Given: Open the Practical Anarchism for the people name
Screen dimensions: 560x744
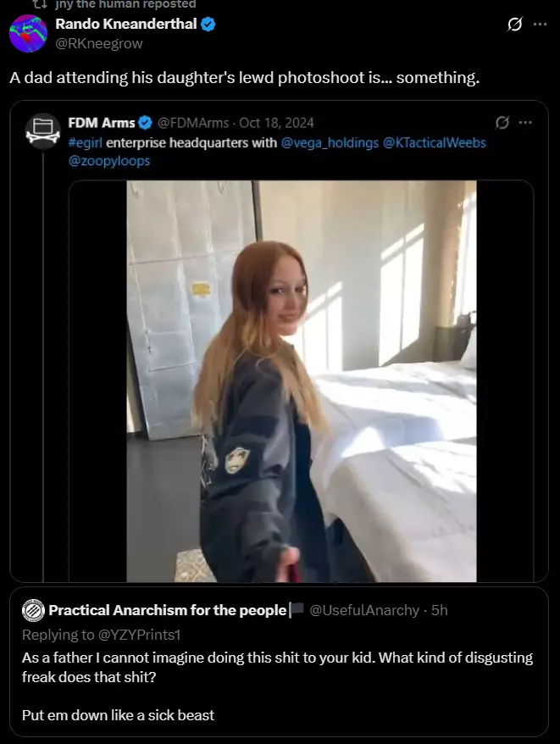Looking at the screenshot, I should click(x=168, y=610).
